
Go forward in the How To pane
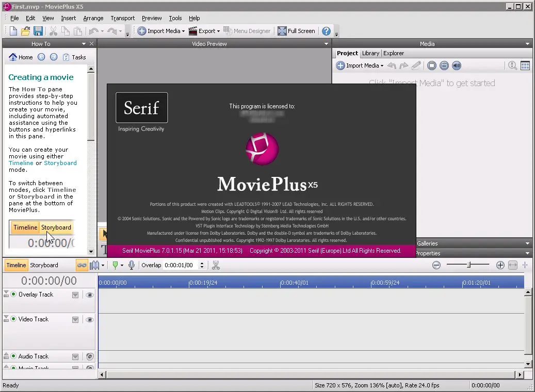pyautogui.click(x=54, y=57)
